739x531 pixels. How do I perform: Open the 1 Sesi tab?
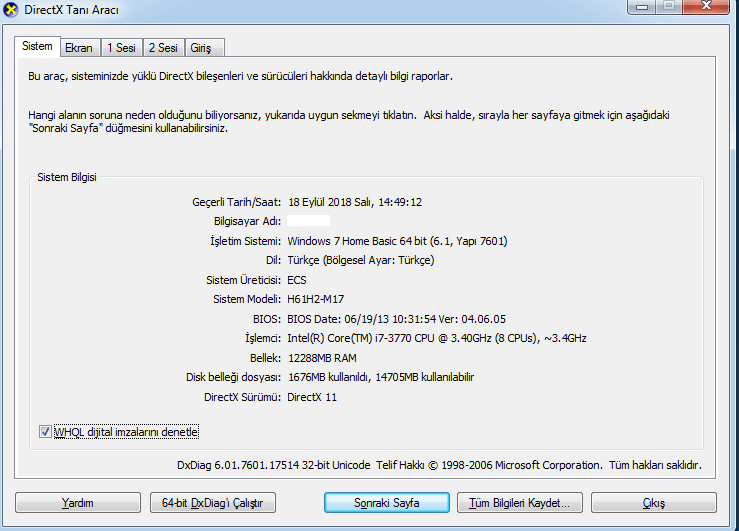(121, 48)
